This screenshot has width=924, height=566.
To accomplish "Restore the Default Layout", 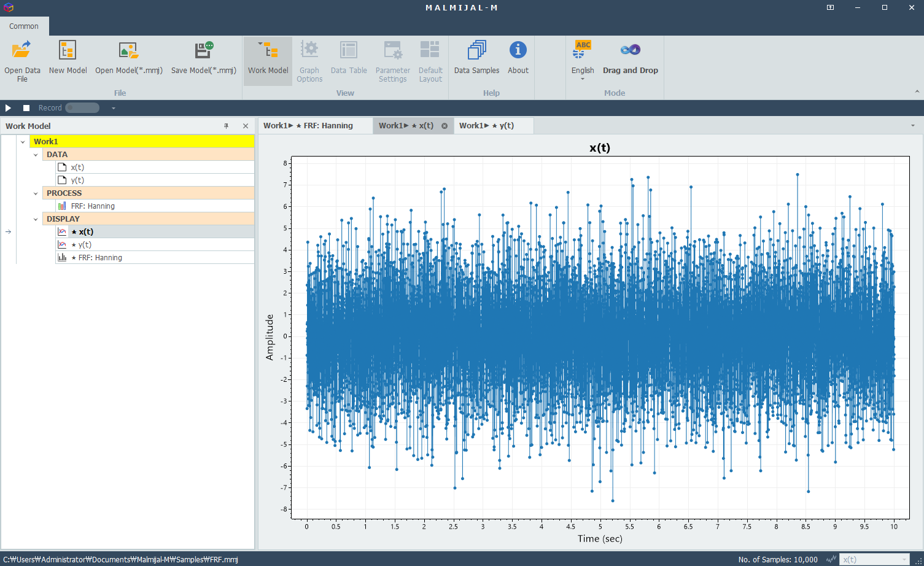I will pyautogui.click(x=430, y=61).
